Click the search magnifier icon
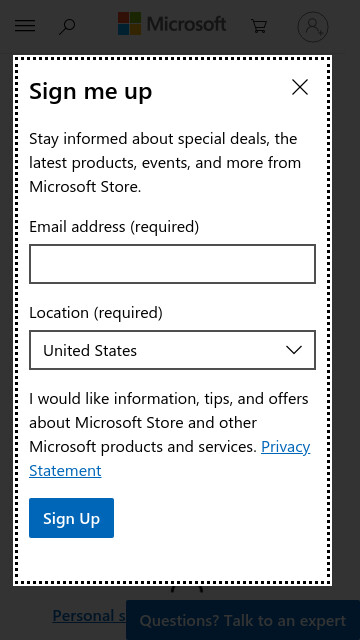This screenshot has height=640, width=360. click(67, 27)
